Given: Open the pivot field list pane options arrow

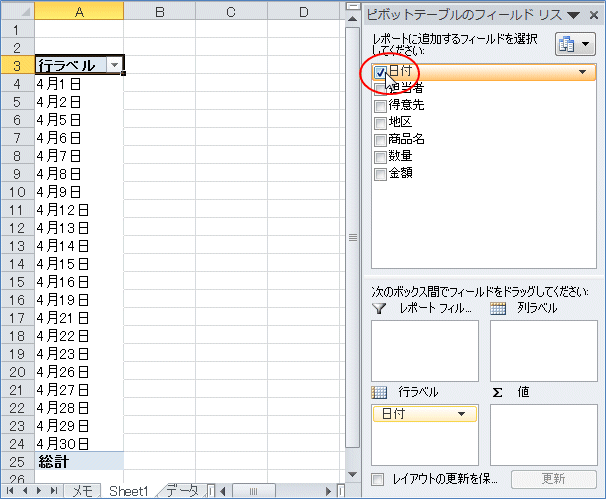Looking at the screenshot, I should coord(574,15).
